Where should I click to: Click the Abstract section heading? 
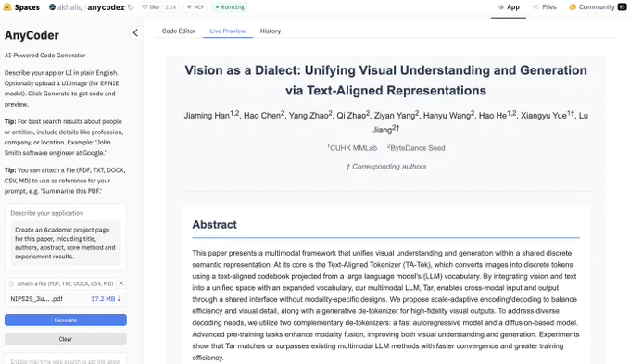(x=215, y=224)
